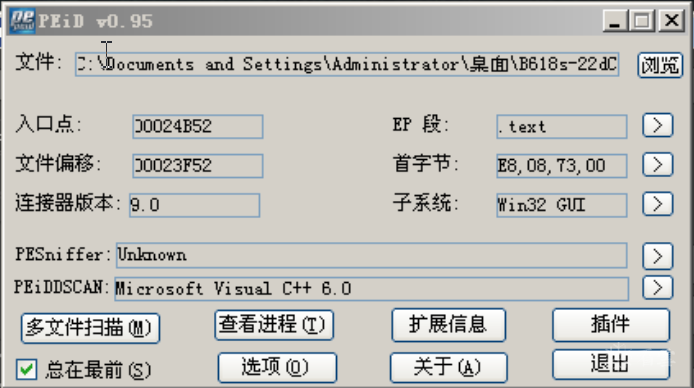Open the about (关于) button
Viewport: 694px width, 388px height.
coord(448,367)
